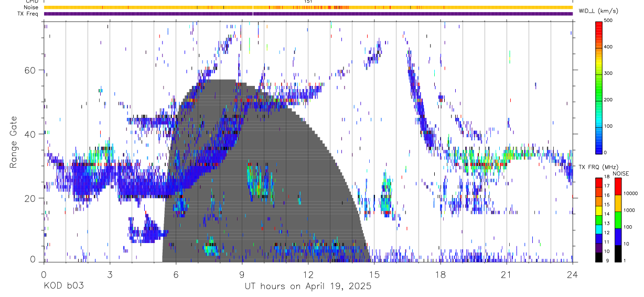Screen dimensions: 644x297
Task: Click the '10000' tick on NOISE scale
Action: pyautogui.click(x=630, y=193)
